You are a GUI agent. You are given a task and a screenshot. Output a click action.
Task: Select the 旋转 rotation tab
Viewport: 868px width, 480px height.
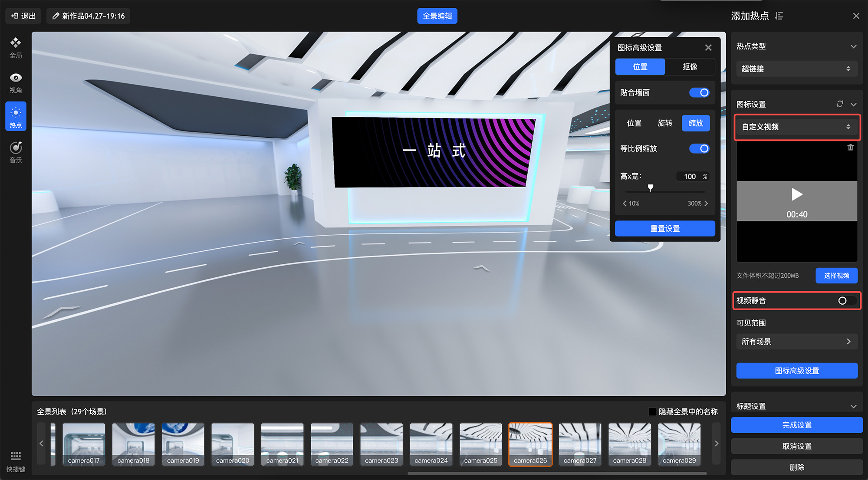(x=664, y=123)
